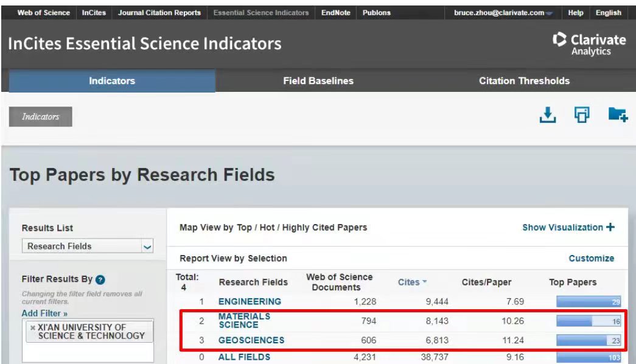Click the Web of Science Documents header
Image resolution: width=636 pixels, height=364 pixels.
(339, 282)
